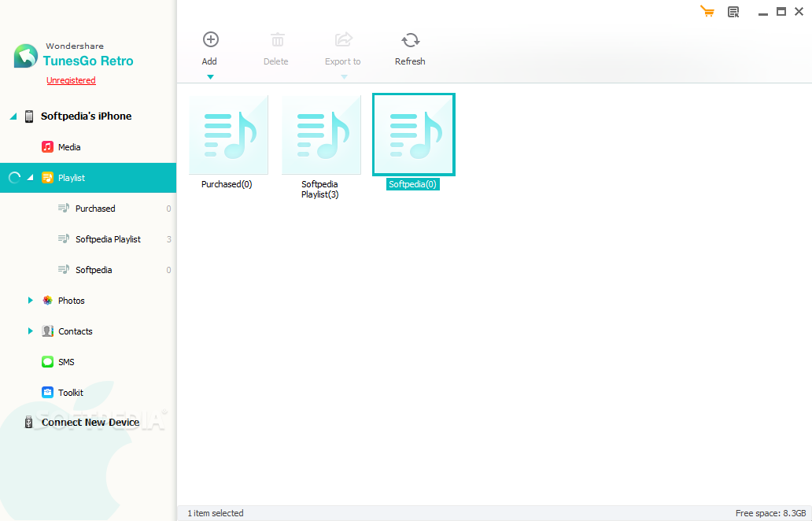
Task: Minimize the TunesGo window
Action: (762, 13)
